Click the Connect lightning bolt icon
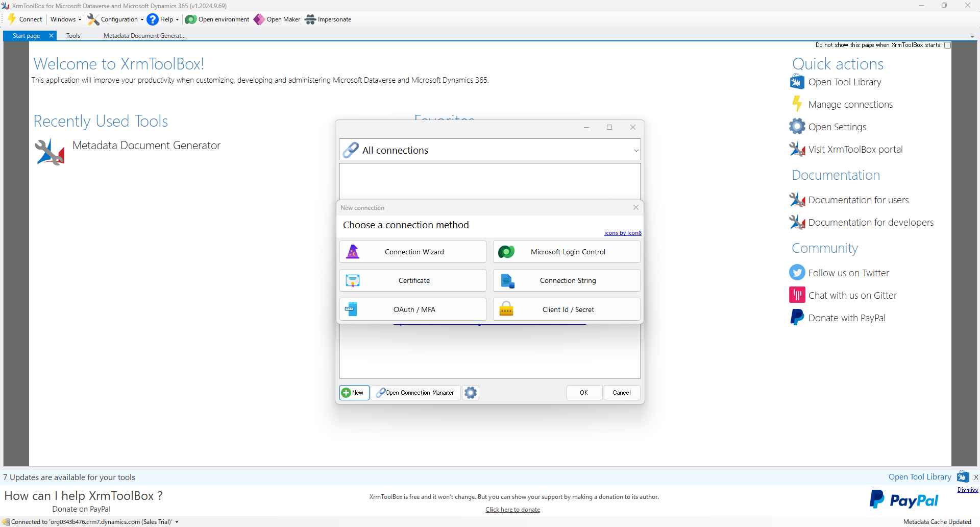980x527 pixels. pyautogui.click(x=12, y=19)
